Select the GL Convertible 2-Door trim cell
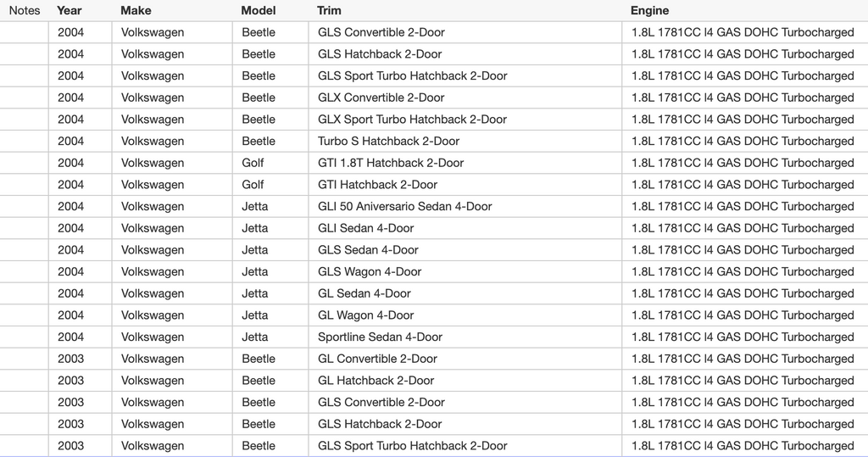 pyautogui.click(x=377, y=359)
